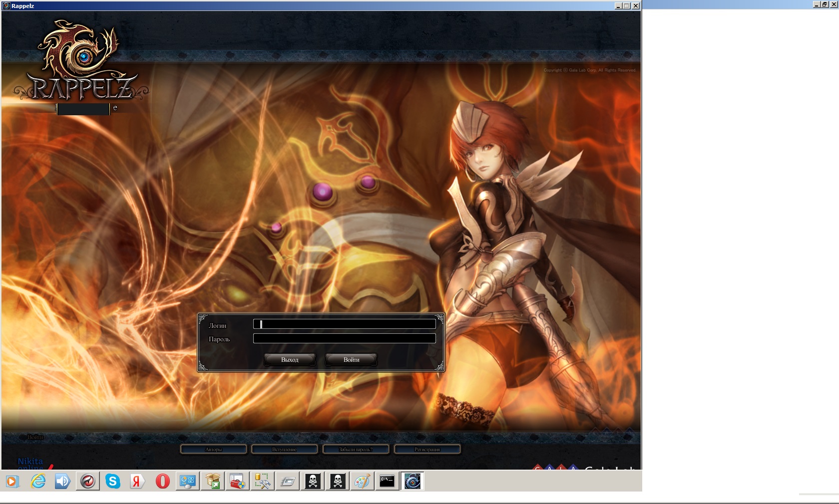Click the Логин input field
Screen dimensions: 839x504
pyautogui.click(x=344, y=324)
